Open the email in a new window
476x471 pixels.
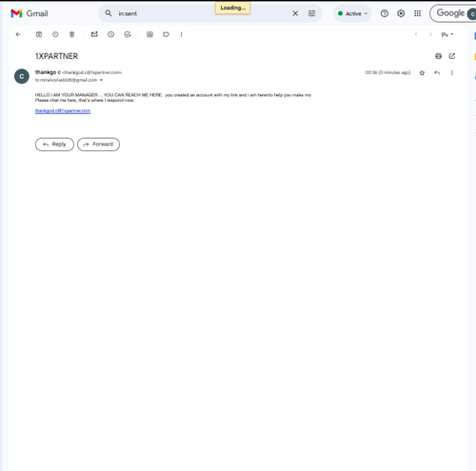[x=452, y=56]
